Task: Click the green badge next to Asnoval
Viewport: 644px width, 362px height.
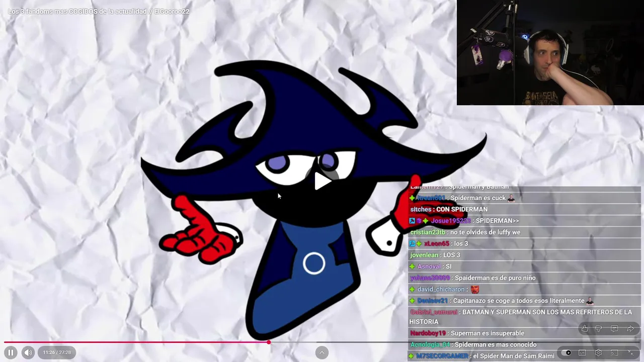Action: pos(412,266)
